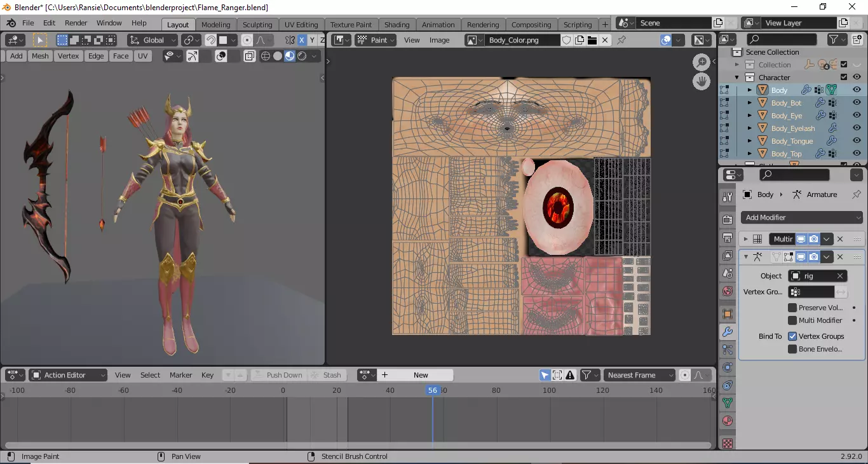868x464 pixels.
Task: Open the Tool properties tab
Action: 728,197
